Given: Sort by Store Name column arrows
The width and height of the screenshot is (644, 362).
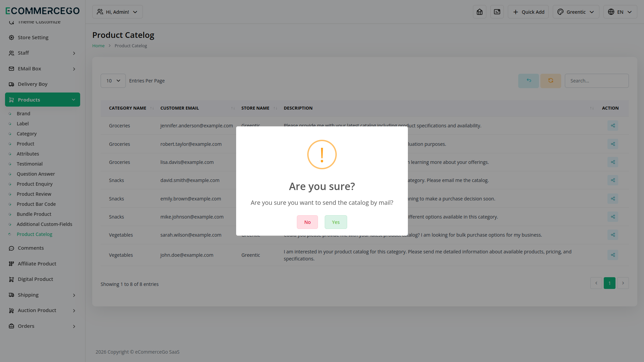Looking at the screenshot, I should coord(275,108).
